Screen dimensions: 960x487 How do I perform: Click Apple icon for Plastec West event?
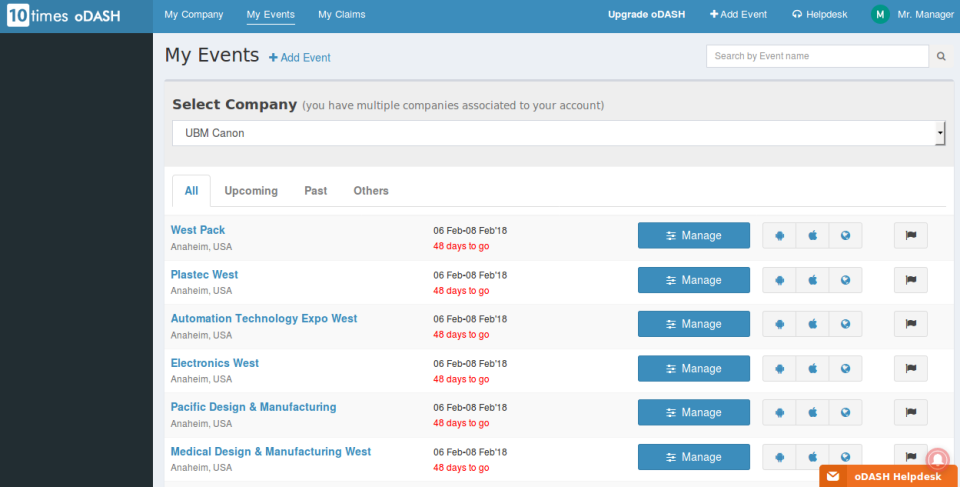click(x=812, y=280)
